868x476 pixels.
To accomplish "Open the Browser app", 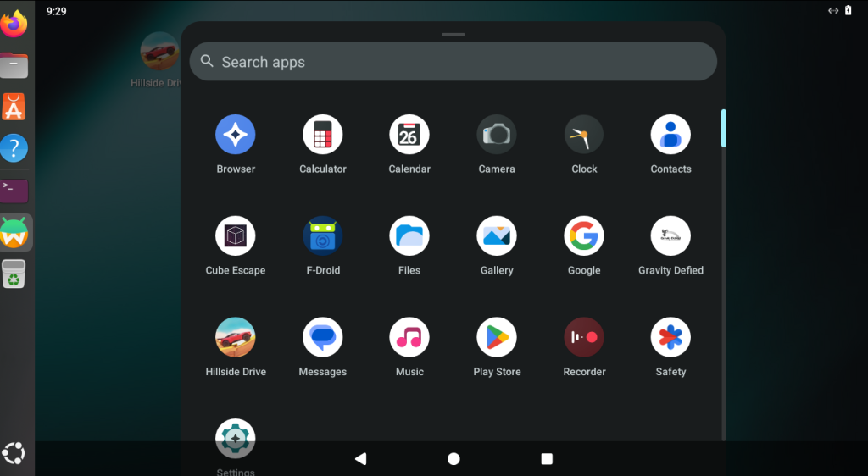I will [x=236, y=135].
